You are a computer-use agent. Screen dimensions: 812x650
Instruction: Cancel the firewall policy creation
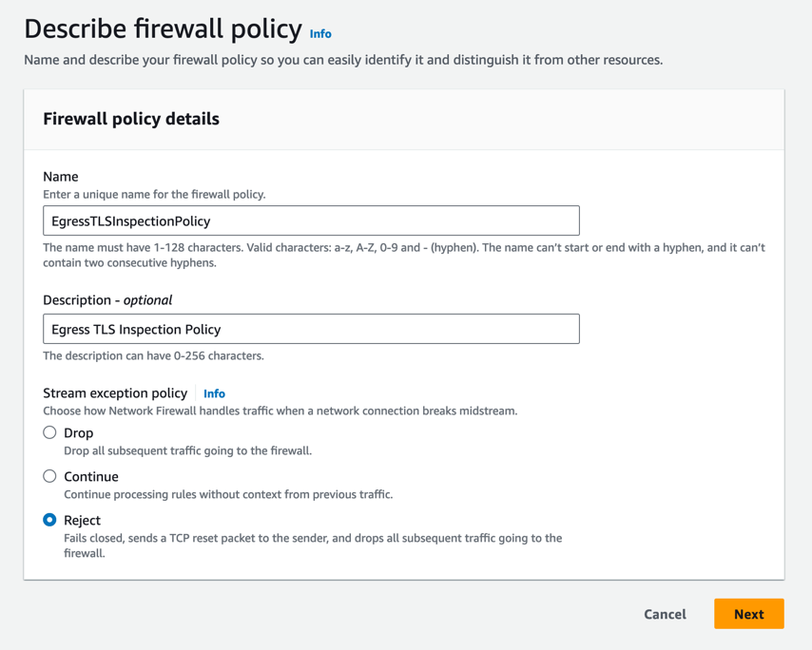coord(665,614)
